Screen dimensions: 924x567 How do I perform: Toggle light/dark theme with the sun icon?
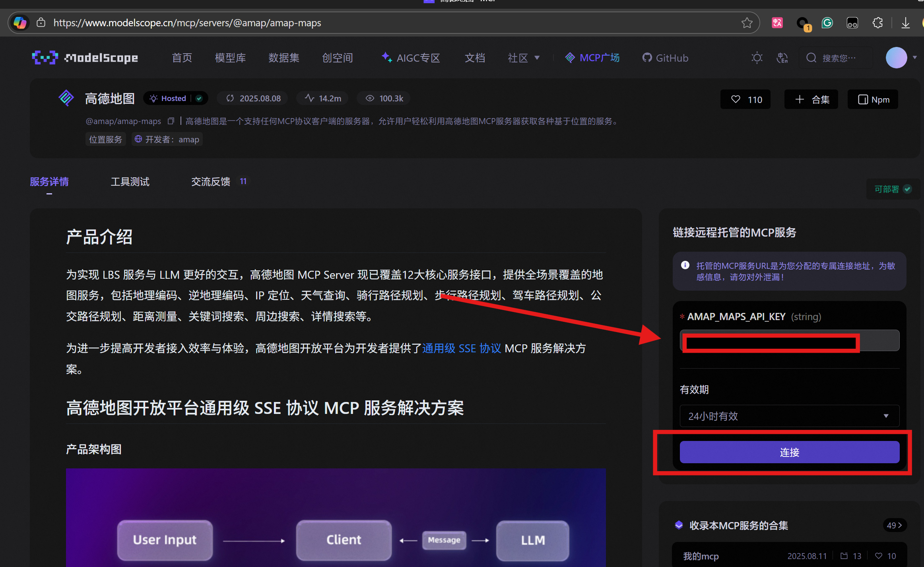click(757, 58)
